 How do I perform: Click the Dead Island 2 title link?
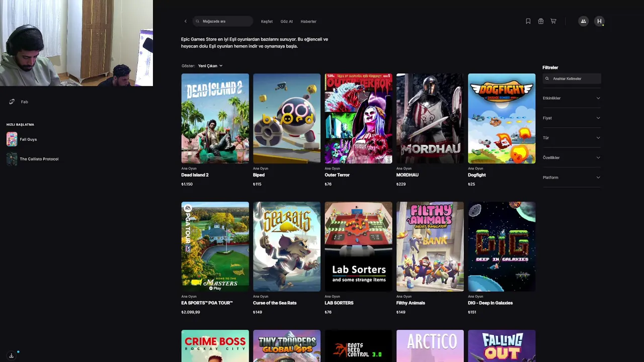195,175
